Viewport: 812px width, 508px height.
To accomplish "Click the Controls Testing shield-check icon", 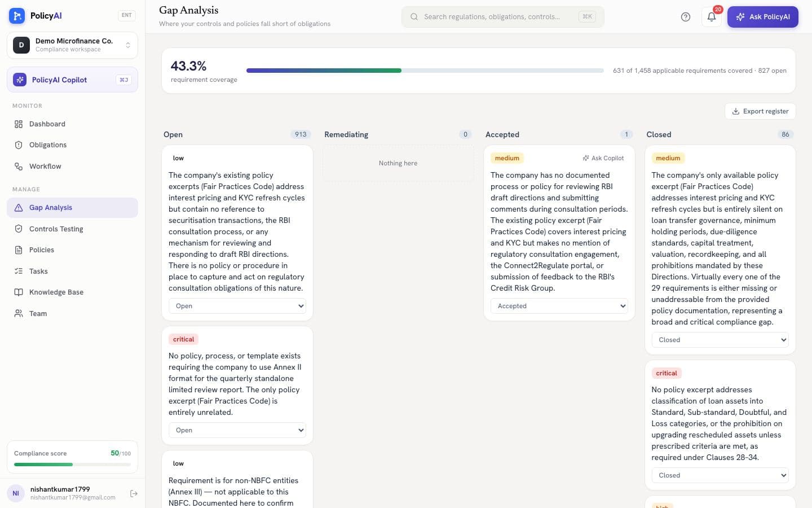I will pyautogui.click(x=19, y=229).
